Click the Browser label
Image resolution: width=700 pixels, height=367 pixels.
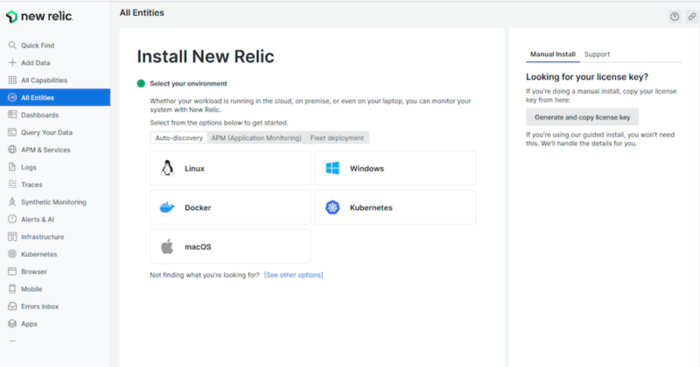(34, 272)
